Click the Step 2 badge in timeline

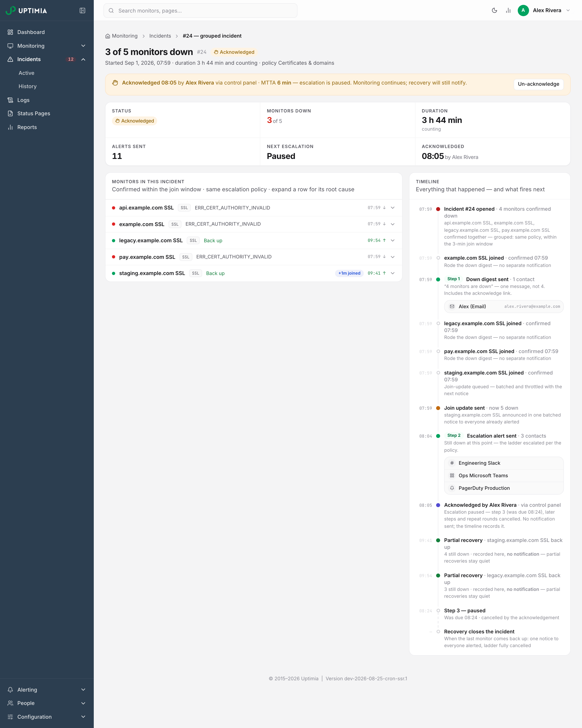pyautogui.click(x=454, y=436)
